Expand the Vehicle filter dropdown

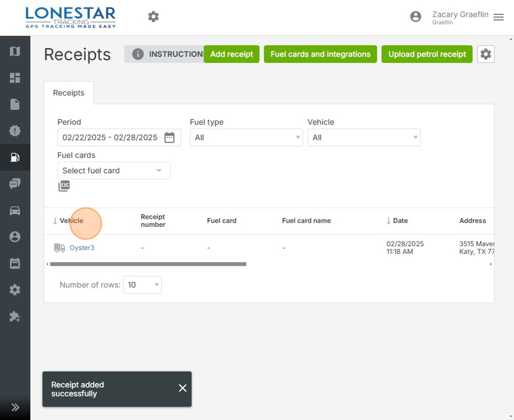tap(363, 137)
